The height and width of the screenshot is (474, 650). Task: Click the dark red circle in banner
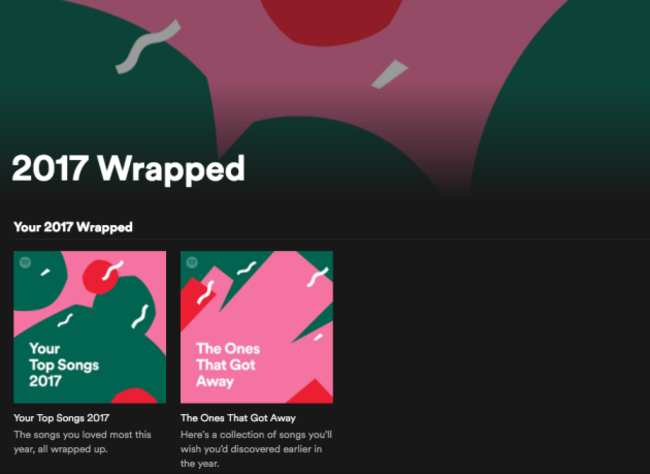[x=331, y=21]
